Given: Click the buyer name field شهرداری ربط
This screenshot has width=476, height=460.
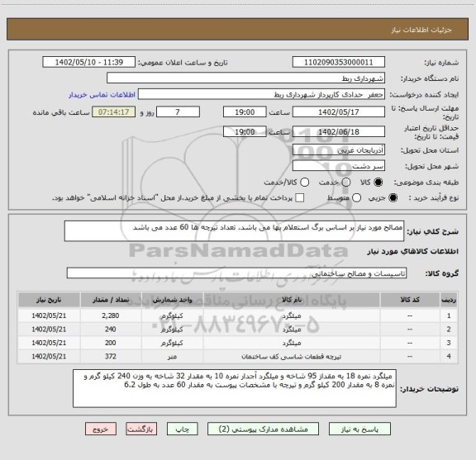Looking at the screenshot, I should (x=246, y=78).
